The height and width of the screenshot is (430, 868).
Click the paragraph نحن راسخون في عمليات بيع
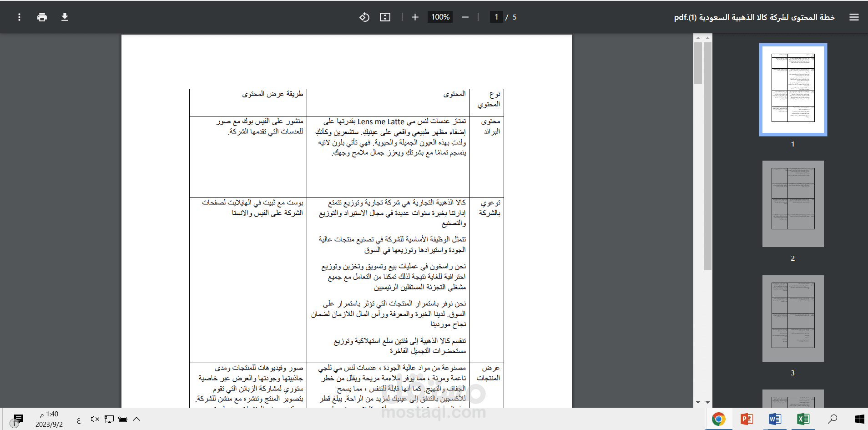coord(394,277)
